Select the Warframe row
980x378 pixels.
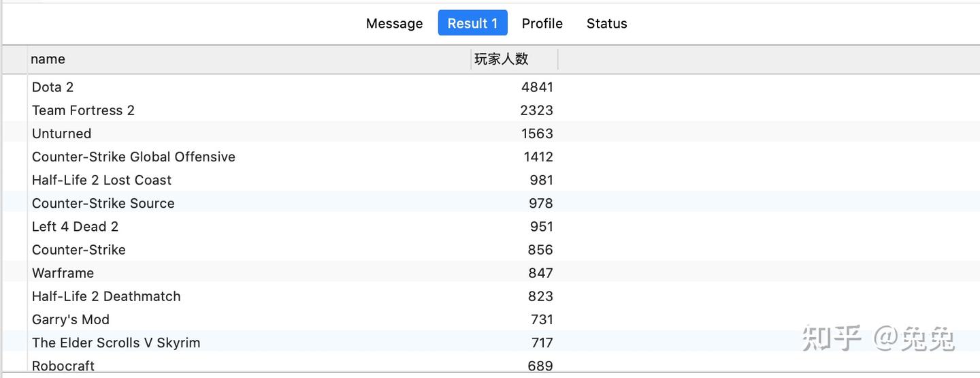pyautogui.click(x=63, y=273)
